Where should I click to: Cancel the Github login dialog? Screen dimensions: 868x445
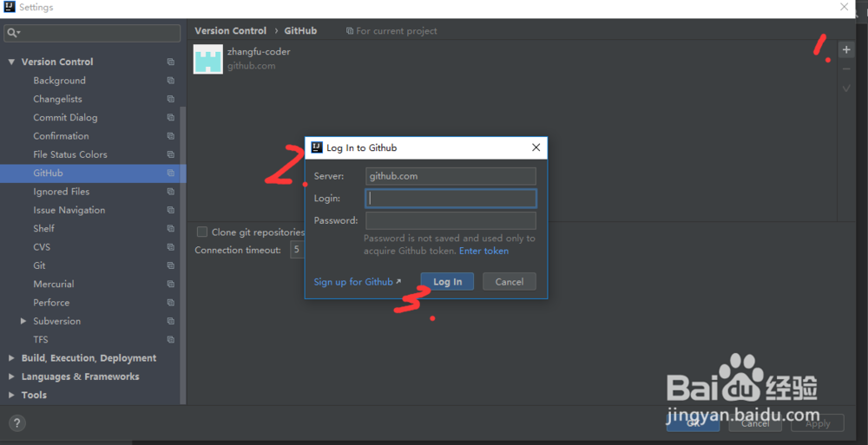click(510, 282)
